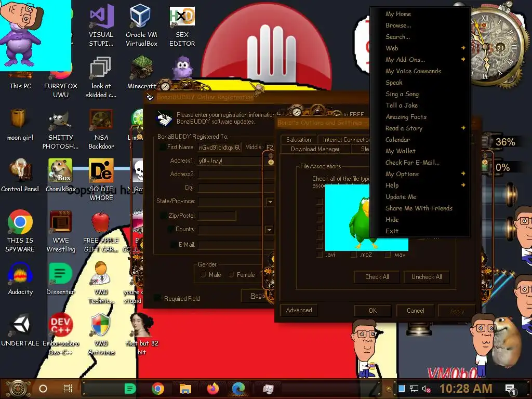Click the First Name input field
The width and height of the screenshot is (532, 399).
[x=219, y=147]
